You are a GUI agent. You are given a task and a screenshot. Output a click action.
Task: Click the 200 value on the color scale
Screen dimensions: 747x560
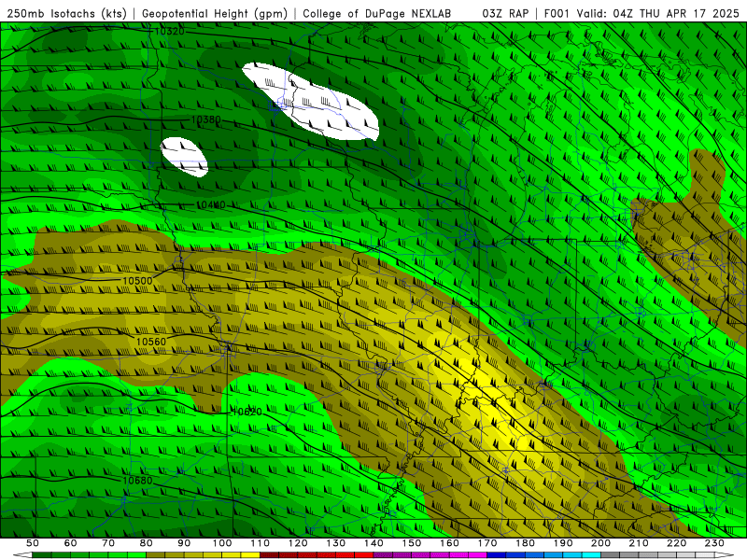click(x=601, y=543)
